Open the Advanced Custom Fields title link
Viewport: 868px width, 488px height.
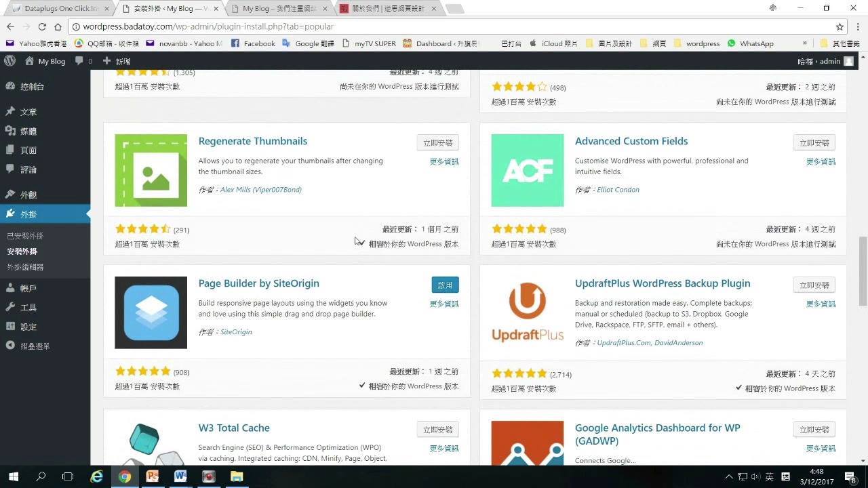point(631,141)
